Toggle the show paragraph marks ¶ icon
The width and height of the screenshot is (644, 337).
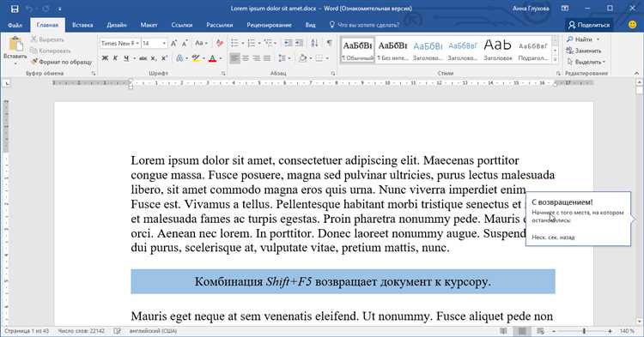(330, 43)
